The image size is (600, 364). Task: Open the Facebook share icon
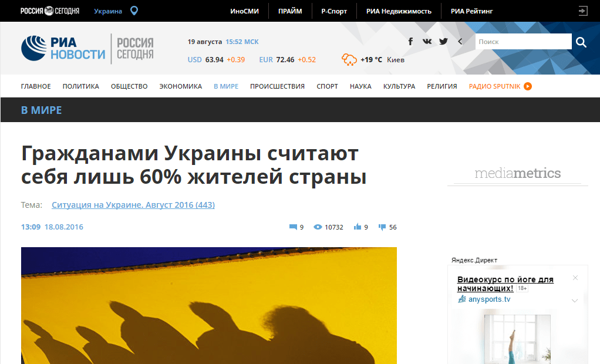click(410, 41)
